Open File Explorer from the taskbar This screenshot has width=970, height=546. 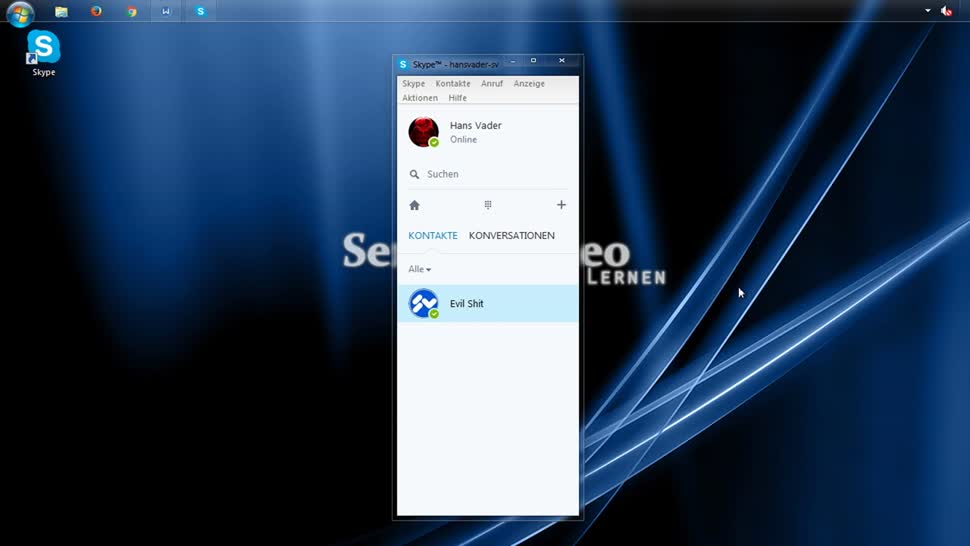61,11
